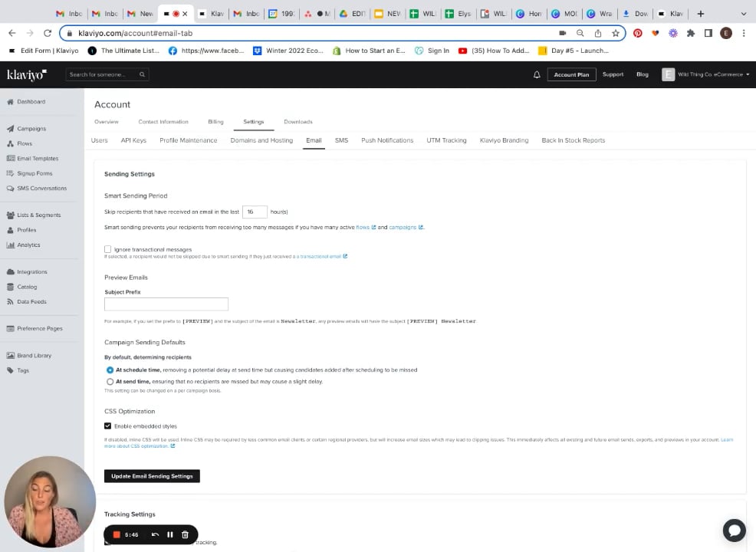
Task: Open Email Templates in sidebar
Action: pos(32,159)
